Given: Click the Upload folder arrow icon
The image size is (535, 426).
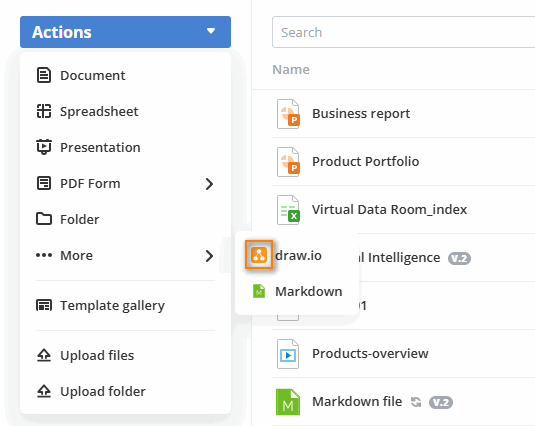Looking at the screenshot, I should point(44,391).
